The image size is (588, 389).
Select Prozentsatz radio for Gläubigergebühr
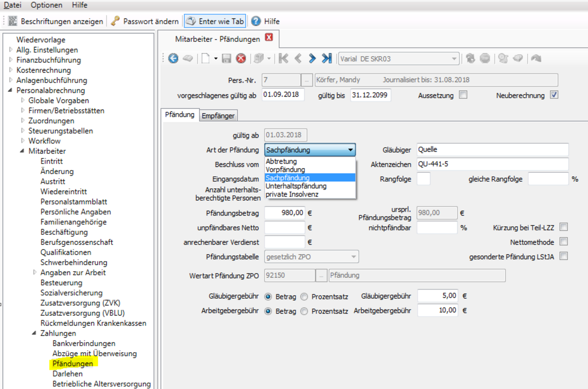coord(304,297)
